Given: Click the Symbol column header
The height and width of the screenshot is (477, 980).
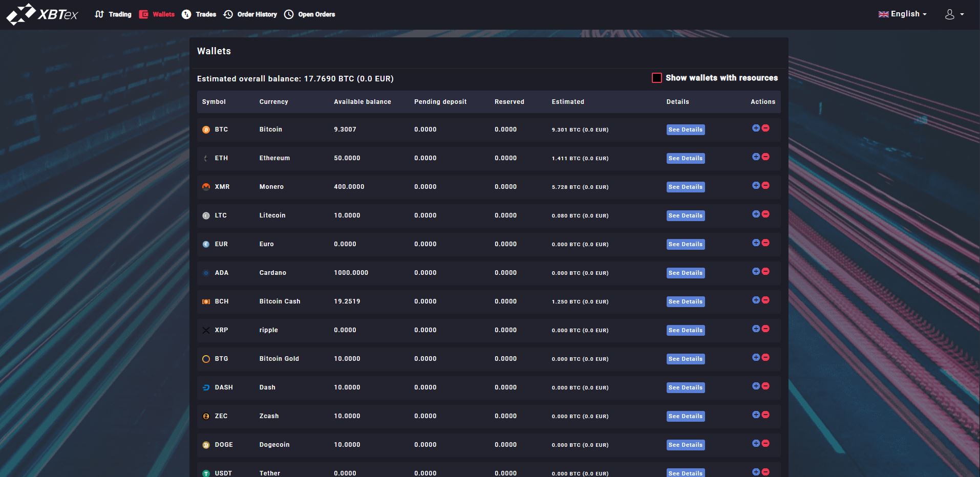Looking at the screenshot, I should [x=214, y=102].
